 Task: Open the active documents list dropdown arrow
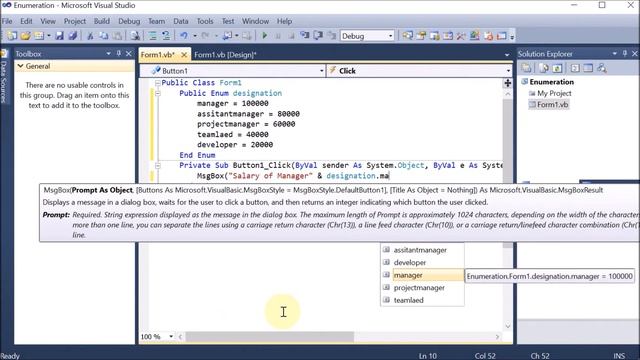pos(507,55)
